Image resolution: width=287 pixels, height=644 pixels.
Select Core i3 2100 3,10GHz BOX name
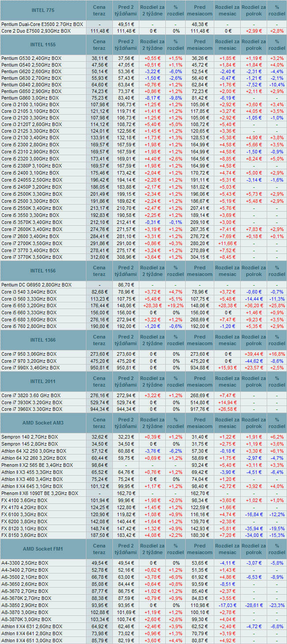[x=30, y=104]
